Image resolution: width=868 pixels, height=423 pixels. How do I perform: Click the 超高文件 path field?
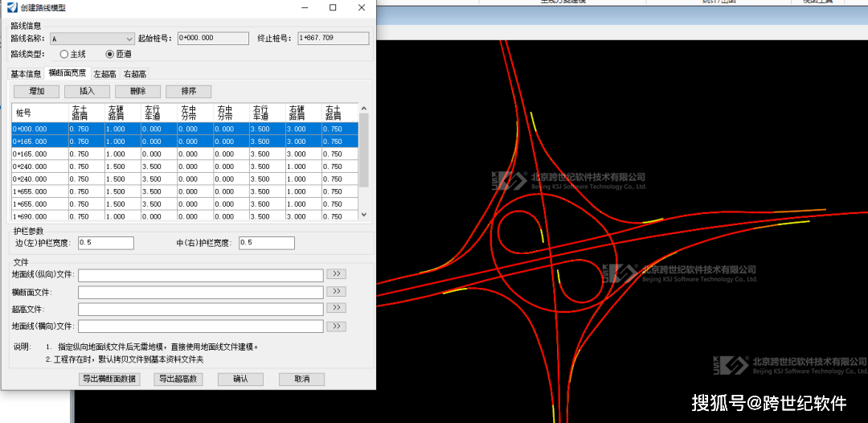[x=200, y=309]
